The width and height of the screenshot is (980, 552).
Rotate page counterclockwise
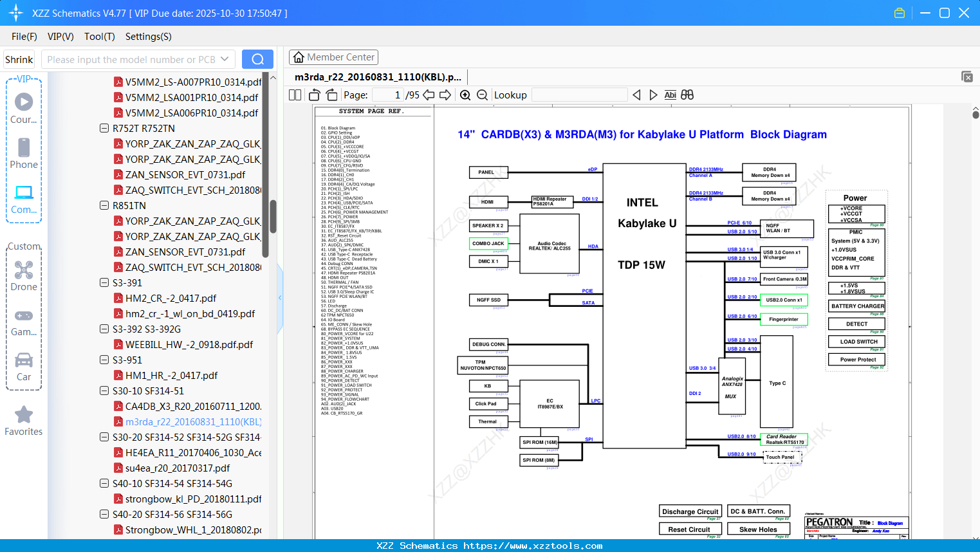point(315,95)
